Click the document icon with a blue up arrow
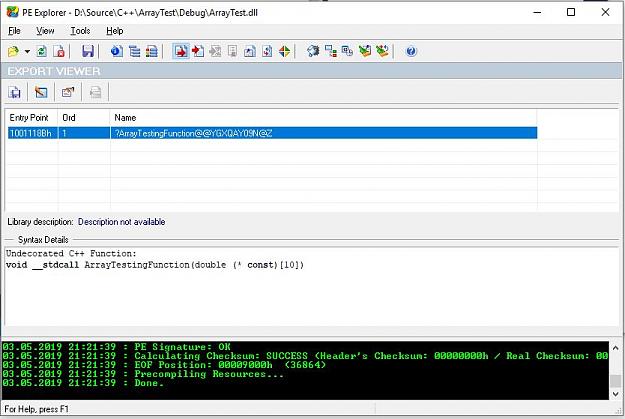Viewport: 625px width, 419px height. coord(250,51)
